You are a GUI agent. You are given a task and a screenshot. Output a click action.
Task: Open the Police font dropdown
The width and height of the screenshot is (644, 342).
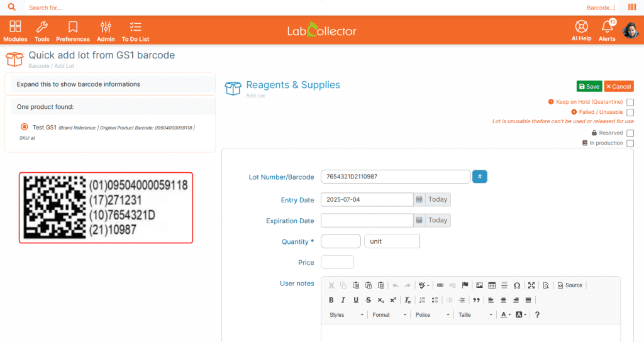pyautogui.click(x=432, y=315)
